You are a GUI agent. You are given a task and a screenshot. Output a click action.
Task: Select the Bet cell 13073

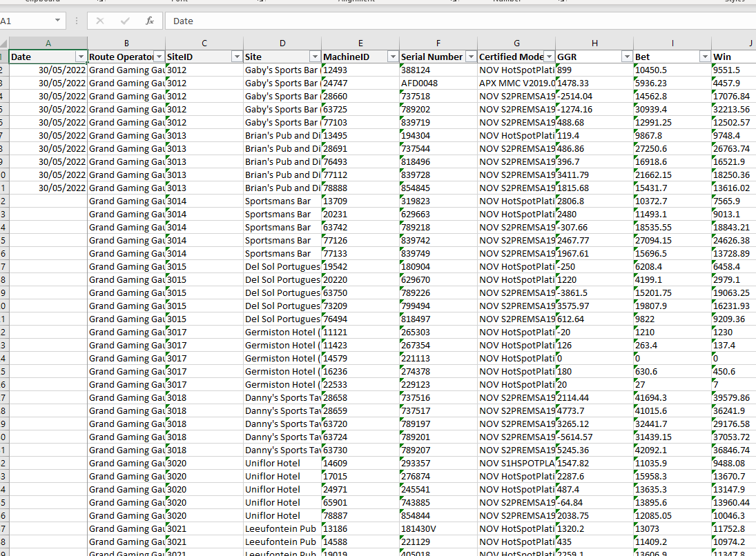pyautogui.click(x=672, y=528)
